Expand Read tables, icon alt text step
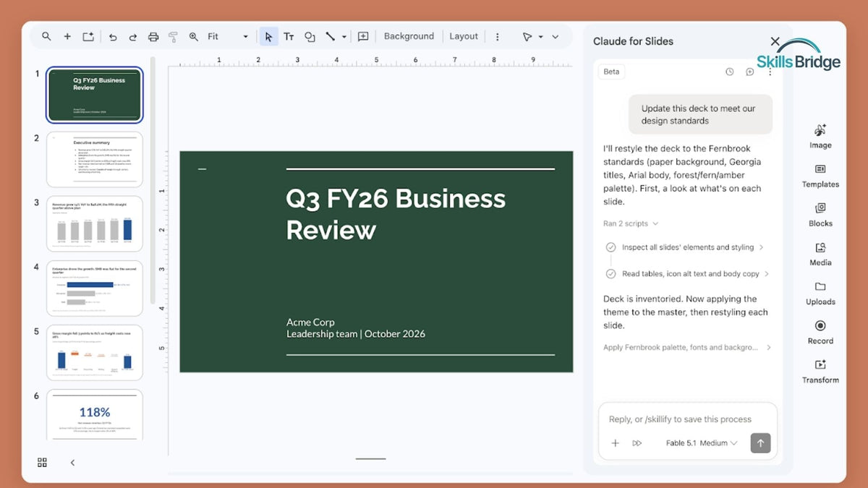This screenshot has height=488, width=868. tap(689, 274)
